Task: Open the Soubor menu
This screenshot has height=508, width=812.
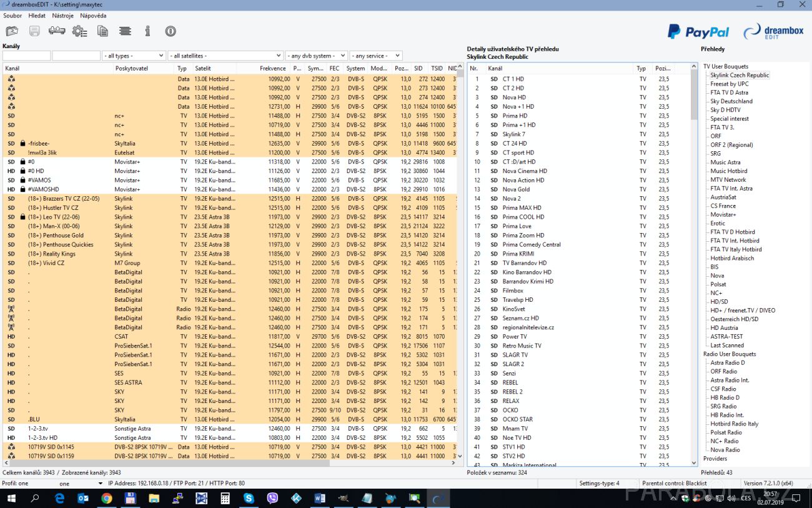Action: click(x=12, y=16)
